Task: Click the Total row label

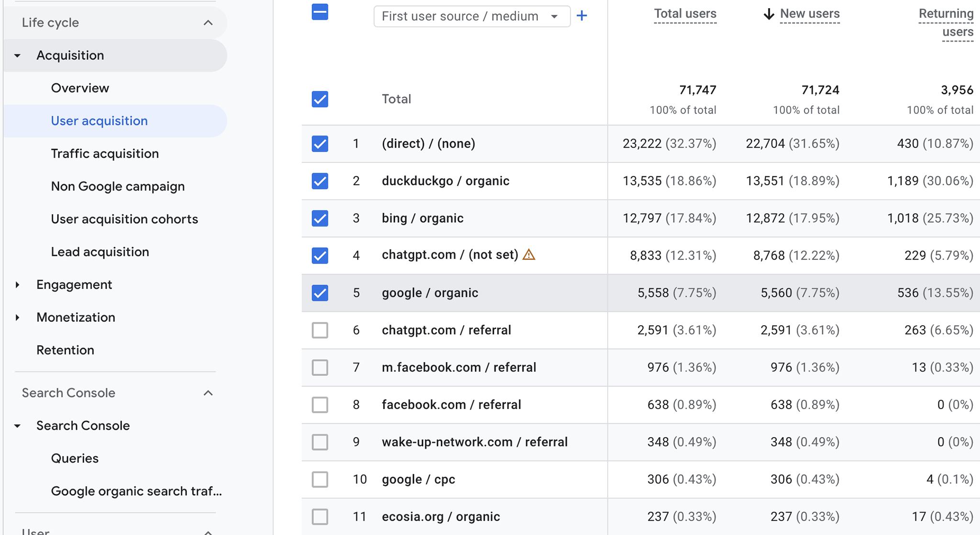Action: (x=396, y=99)
